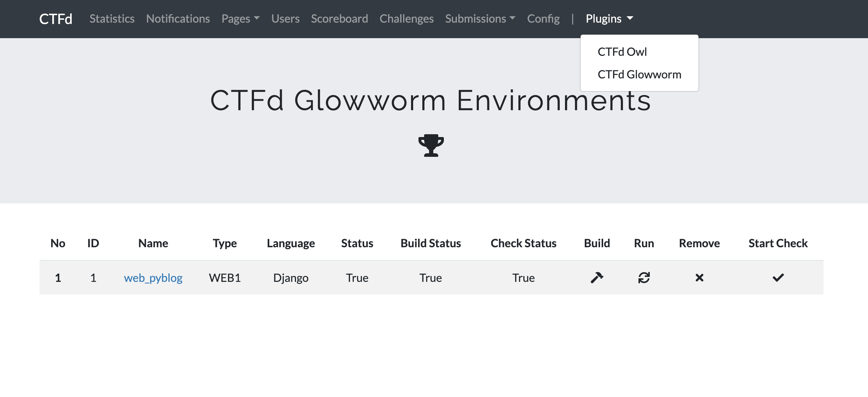The width and height of the screenshot is (868, 397).
Task: Navigate to Users page
Action: point(285,18)
